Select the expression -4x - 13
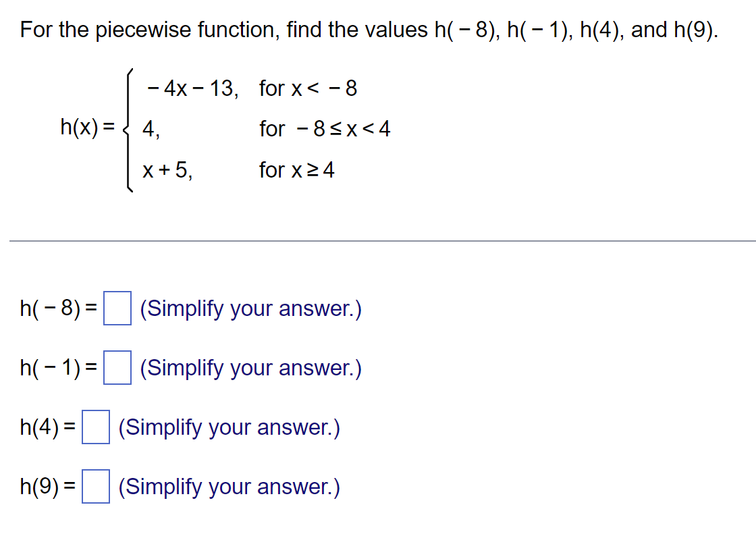 pos(188,88)
